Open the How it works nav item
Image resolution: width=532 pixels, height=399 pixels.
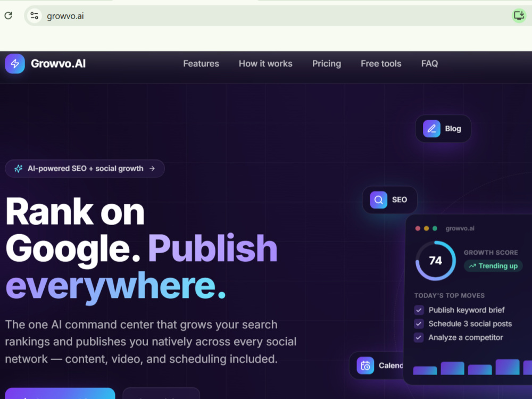[x=265, y=64]
